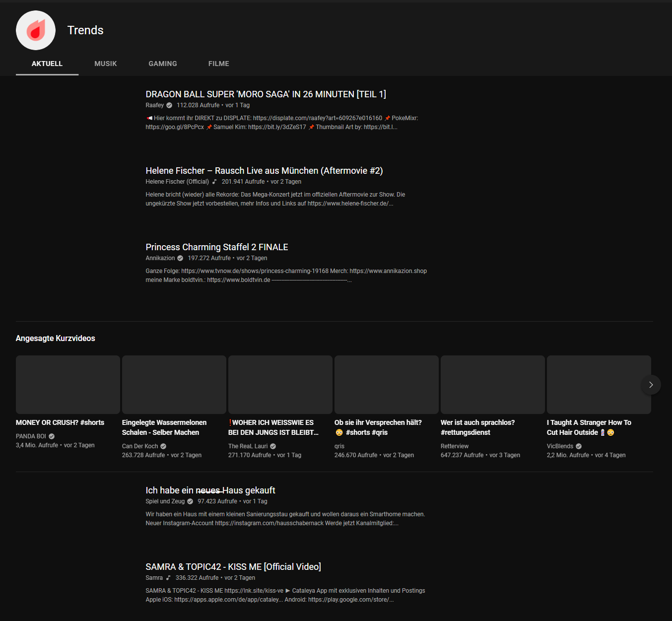Click MONEY OR CRUSH? #shorts title
This screenshot has height=621, width=672.
60,422
